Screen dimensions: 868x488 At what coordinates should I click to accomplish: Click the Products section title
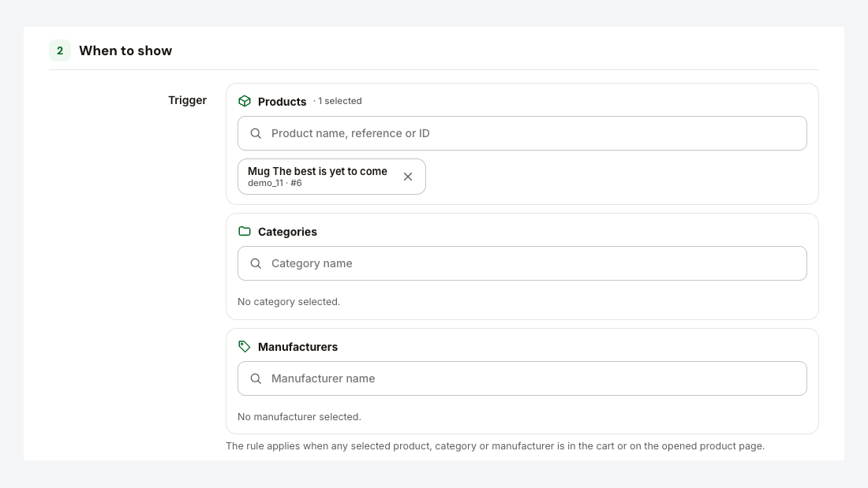tap(282, 101)
